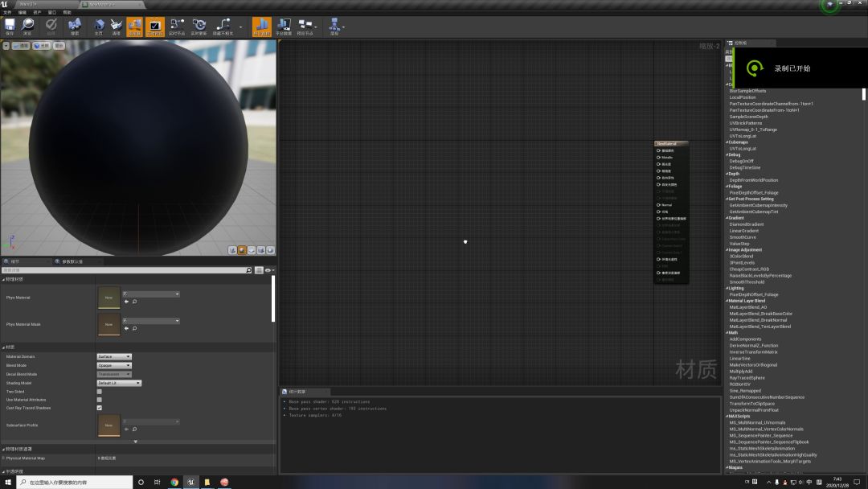Open the Material Domain dropdown

(x=114, y=356)
